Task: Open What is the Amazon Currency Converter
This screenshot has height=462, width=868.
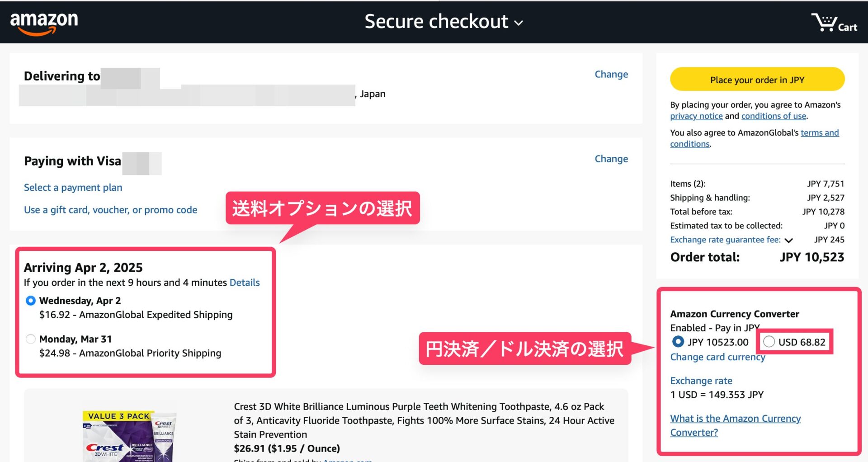Action: [735, 425]
